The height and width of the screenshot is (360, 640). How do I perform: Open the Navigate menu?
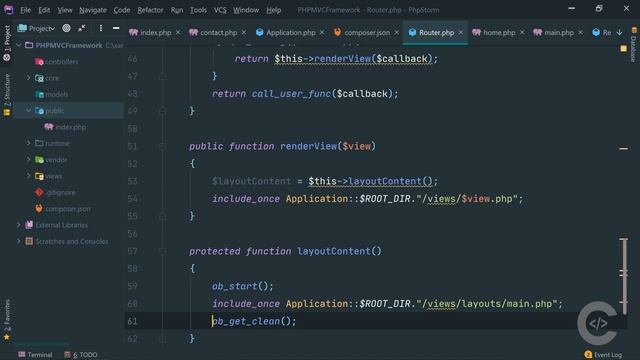93,10
